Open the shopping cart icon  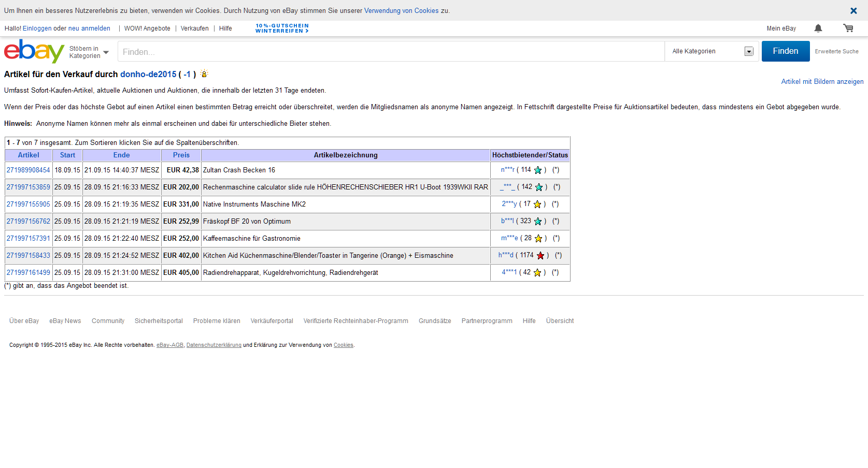[x=848, y=28]
